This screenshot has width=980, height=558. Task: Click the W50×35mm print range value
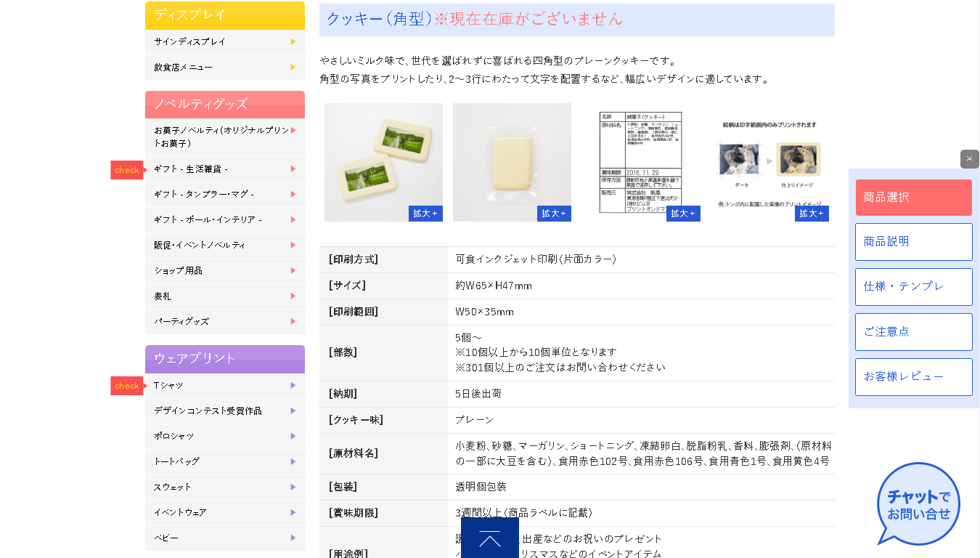tap(484, 312)
